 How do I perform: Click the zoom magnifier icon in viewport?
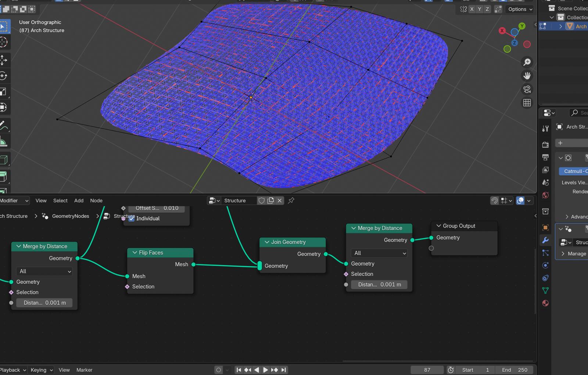click(527, 62)
